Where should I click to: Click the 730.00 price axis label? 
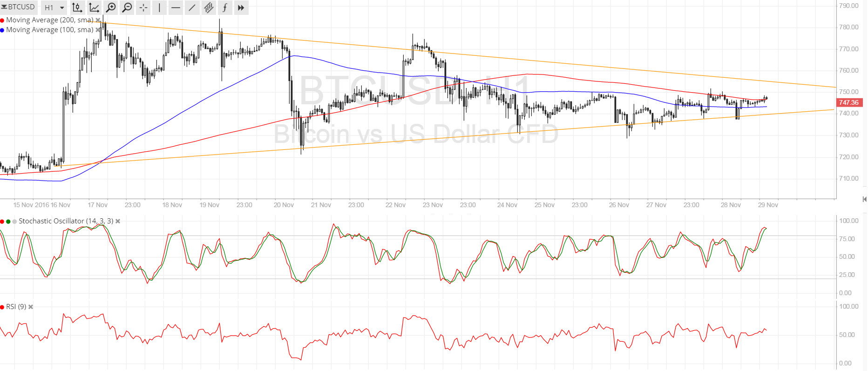[848, 135]
